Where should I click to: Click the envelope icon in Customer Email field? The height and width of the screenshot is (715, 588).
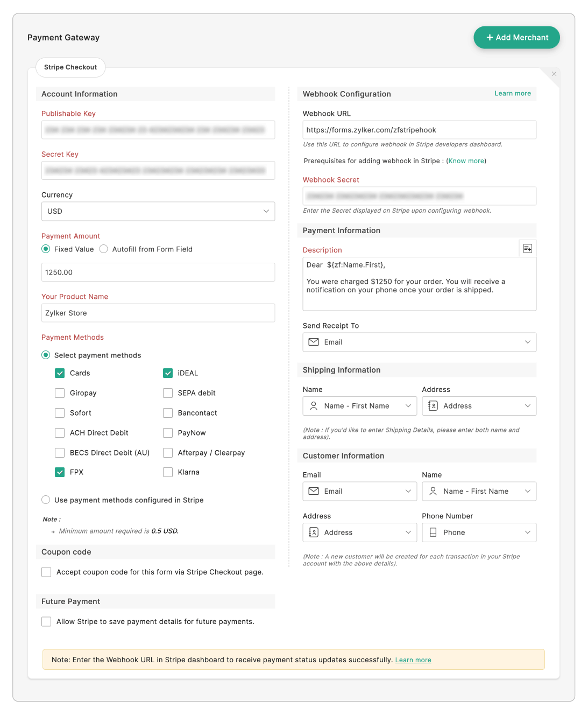coord(314,491)
